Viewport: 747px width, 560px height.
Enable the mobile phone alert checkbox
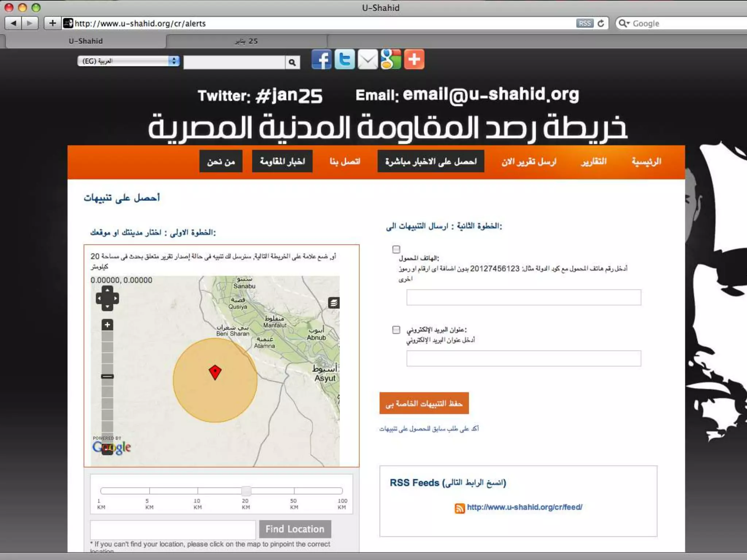click(x=396, y=249)
